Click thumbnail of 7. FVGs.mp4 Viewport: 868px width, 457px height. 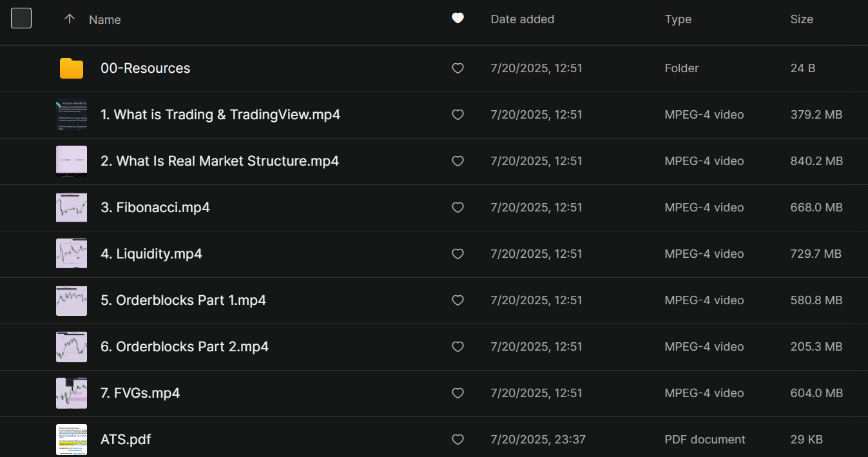click(x=72, y=393)
